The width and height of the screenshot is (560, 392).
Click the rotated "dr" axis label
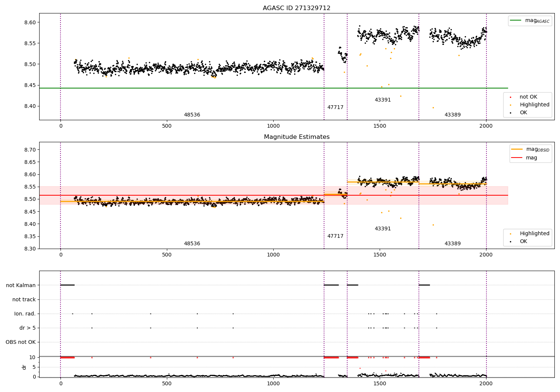(24, 367)
